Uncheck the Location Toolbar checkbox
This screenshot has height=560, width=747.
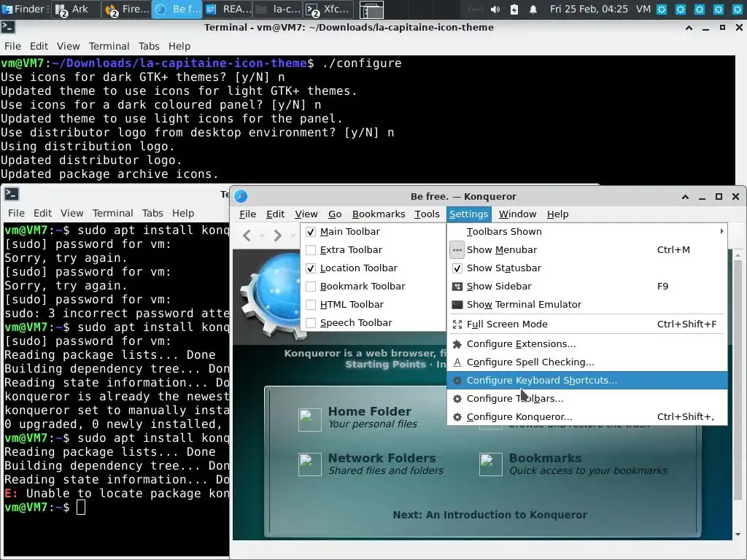click(311, 268)
